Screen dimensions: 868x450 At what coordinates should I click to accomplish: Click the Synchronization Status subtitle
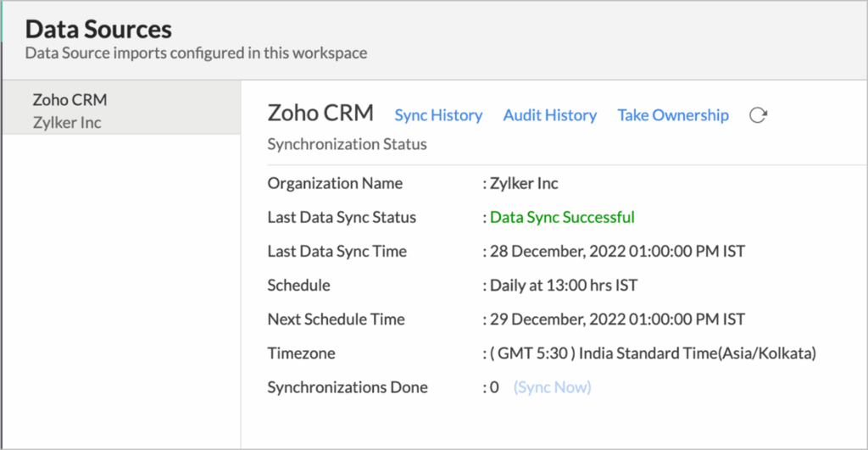coord(347,144)
